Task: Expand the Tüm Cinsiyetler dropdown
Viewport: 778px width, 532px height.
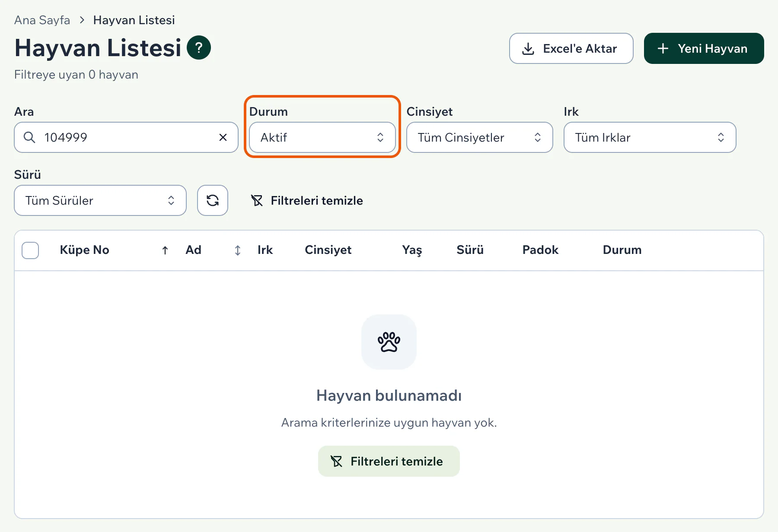Action: 480,137
